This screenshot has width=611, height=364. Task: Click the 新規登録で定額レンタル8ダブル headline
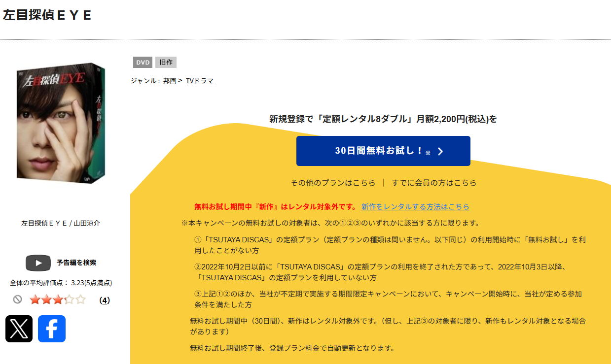pyautogui.click(x=383, y=119)
